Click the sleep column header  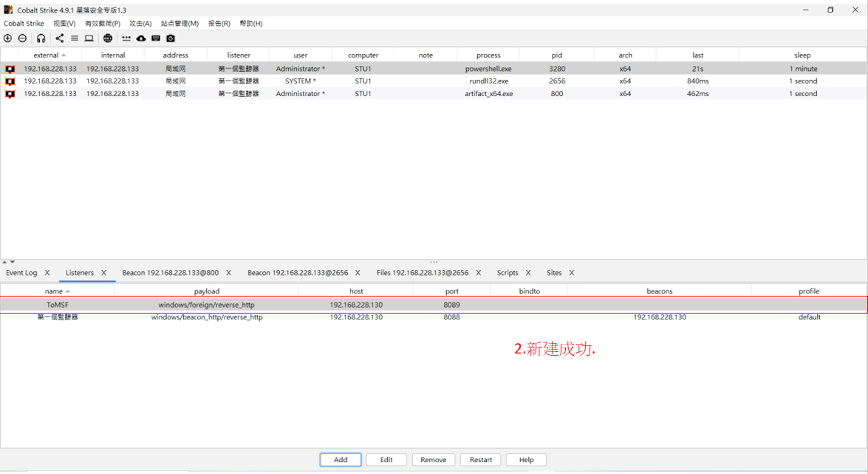pos(802,55)
